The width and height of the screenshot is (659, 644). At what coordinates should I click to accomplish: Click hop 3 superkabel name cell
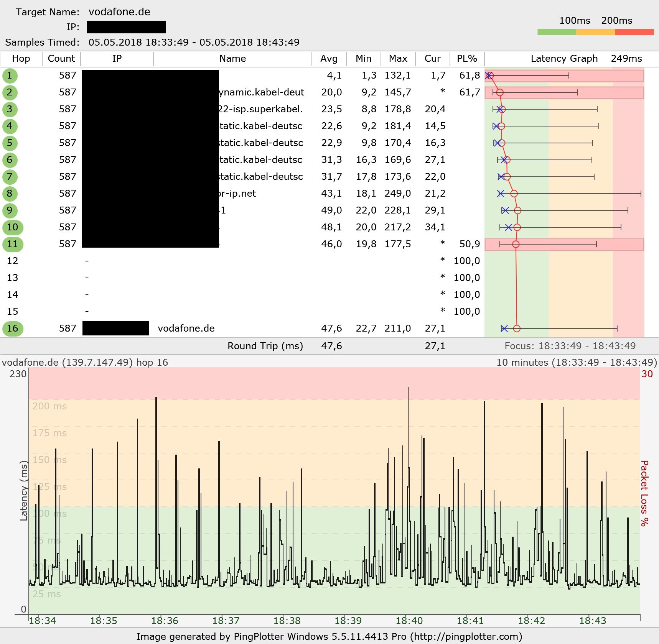click(x=261, y=109)
